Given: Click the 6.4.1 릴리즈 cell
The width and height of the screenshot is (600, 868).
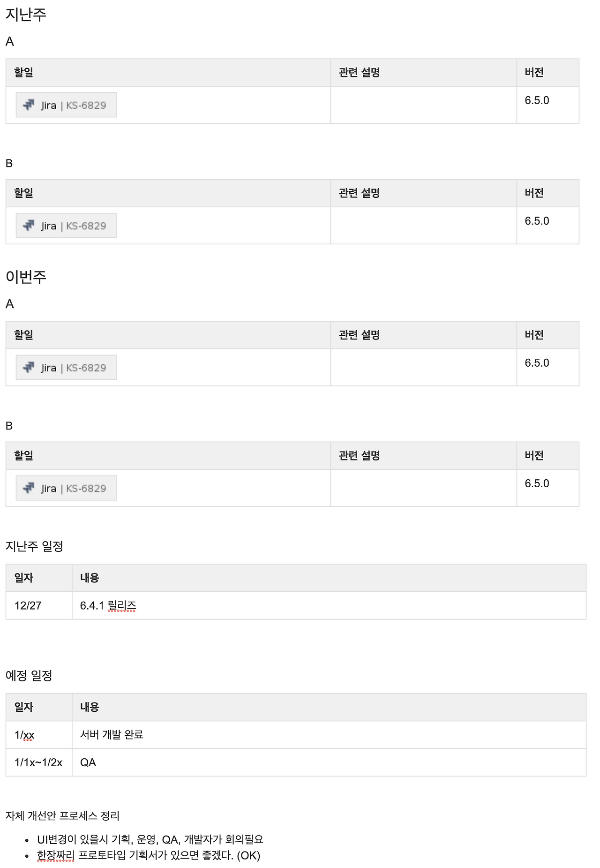Looking at the screenshot, I should [x=329, y=605].
